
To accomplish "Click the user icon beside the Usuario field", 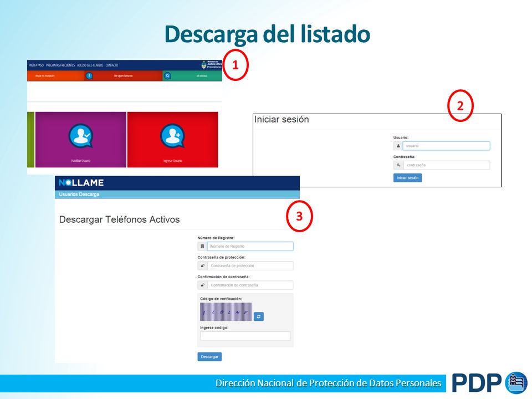I will tap(398, 146).
